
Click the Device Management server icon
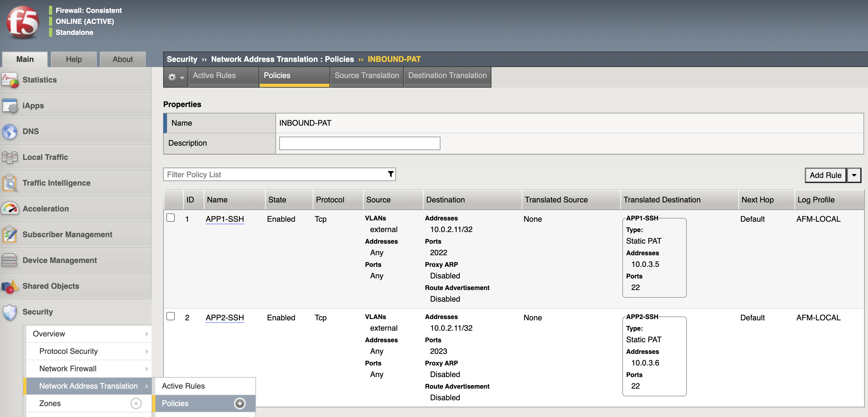pyautogui.click(x=10, y=260)
